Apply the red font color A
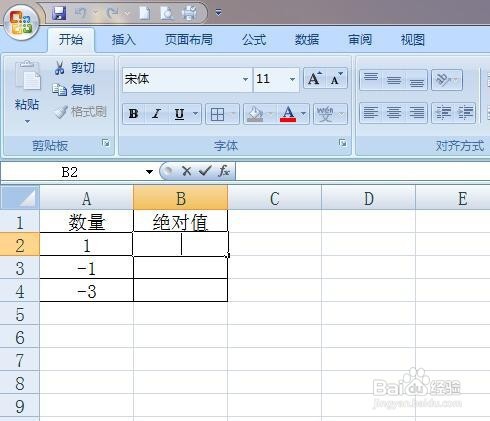This screenshot has height=421, width=490. point(288,114)
